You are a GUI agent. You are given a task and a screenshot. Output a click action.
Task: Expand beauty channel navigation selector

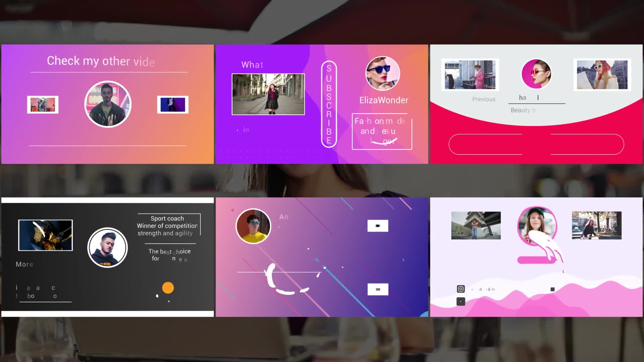point(537,98)
